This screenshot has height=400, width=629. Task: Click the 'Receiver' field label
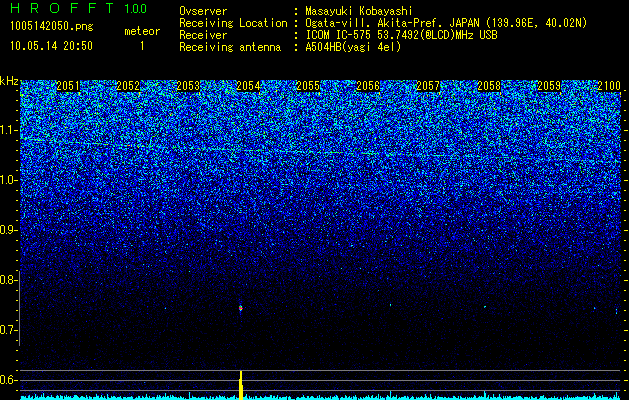pyautogui.click(x=203, y=35)
